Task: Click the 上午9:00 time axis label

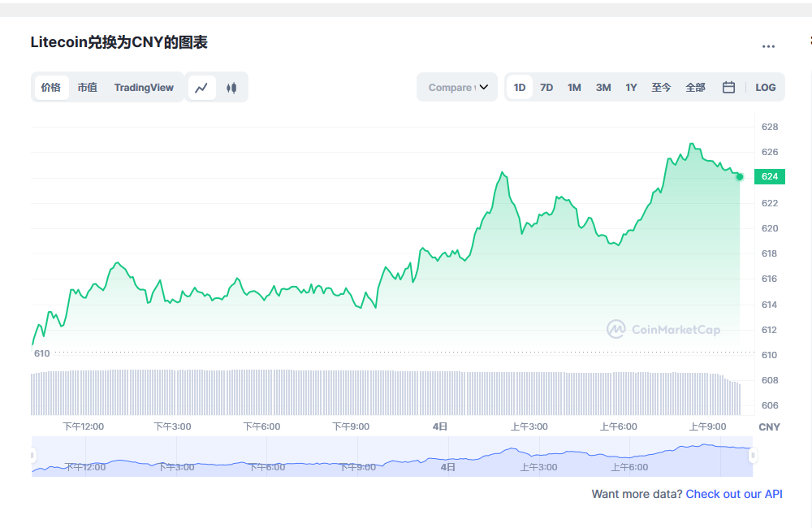Action: tap(707, 426)
